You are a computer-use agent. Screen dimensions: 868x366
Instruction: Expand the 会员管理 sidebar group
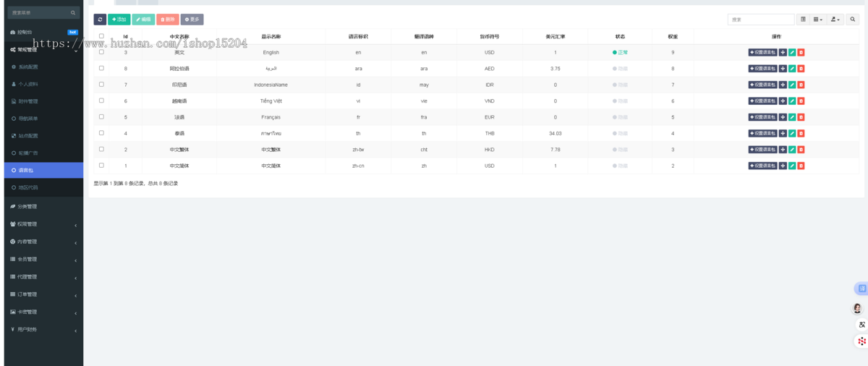[43, 259]
